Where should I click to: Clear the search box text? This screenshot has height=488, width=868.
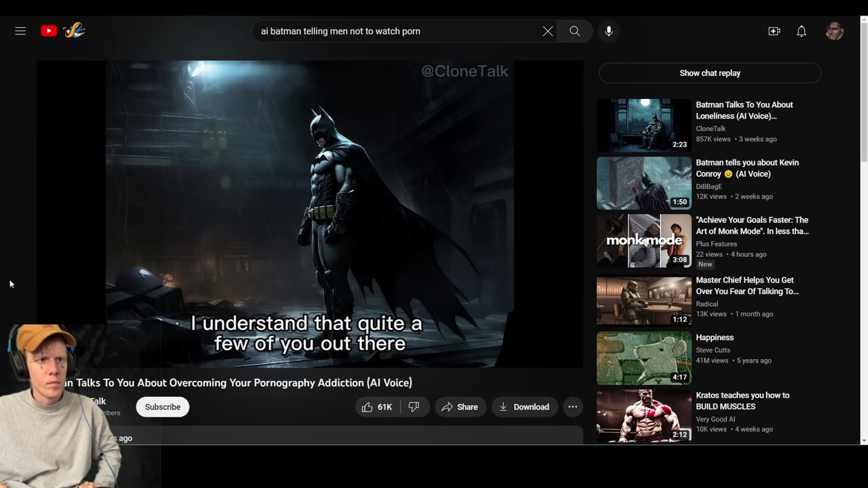coord(548,31)
